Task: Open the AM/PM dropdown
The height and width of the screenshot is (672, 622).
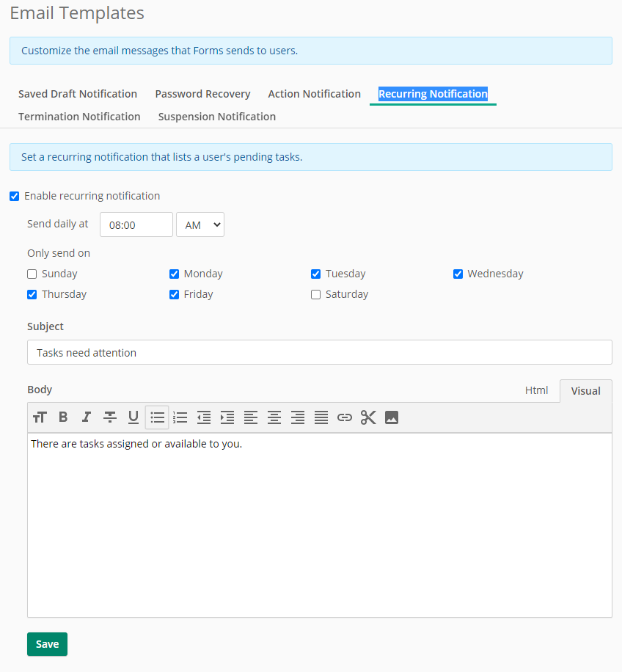Action: pyautogui.click(x=200, y=224)
